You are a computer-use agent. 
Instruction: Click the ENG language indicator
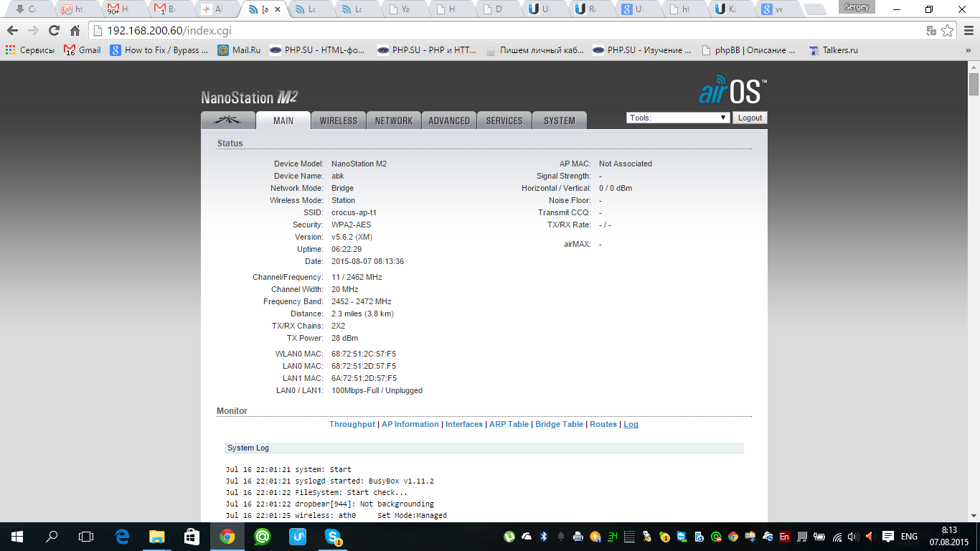[x=909, y=536]
